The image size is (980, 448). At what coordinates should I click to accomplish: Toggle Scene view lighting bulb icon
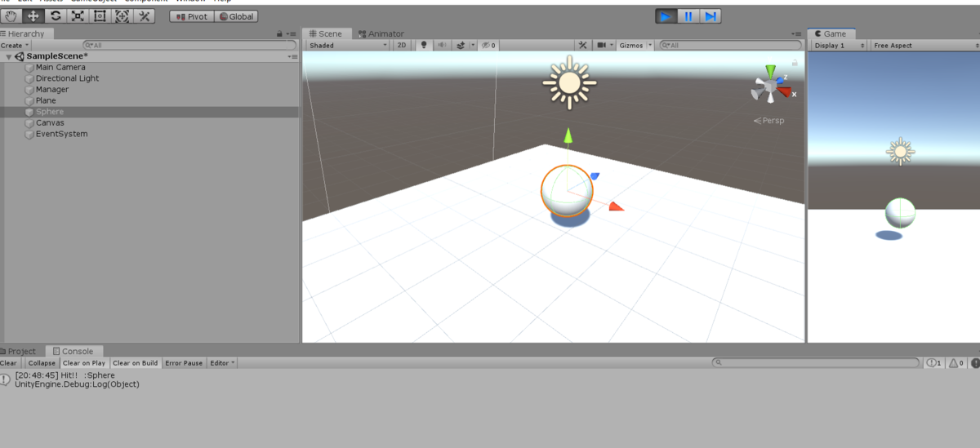click(x=423, y=46)
